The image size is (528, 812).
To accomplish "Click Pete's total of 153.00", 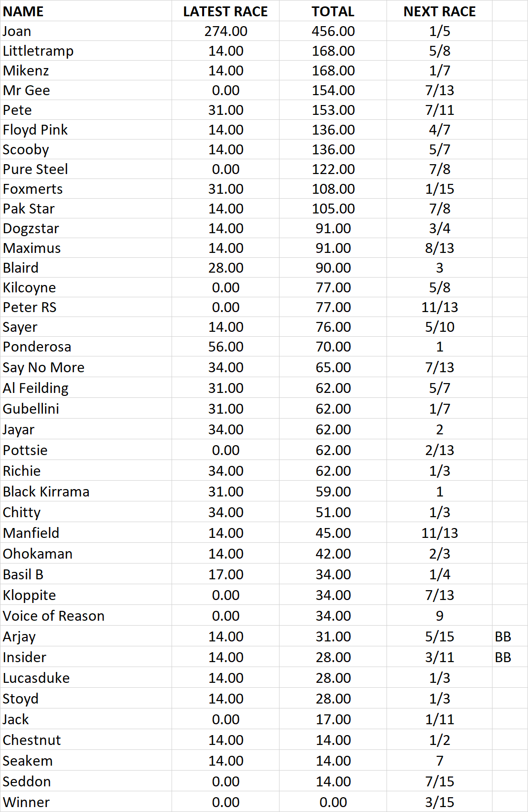I will click(333, 110).
